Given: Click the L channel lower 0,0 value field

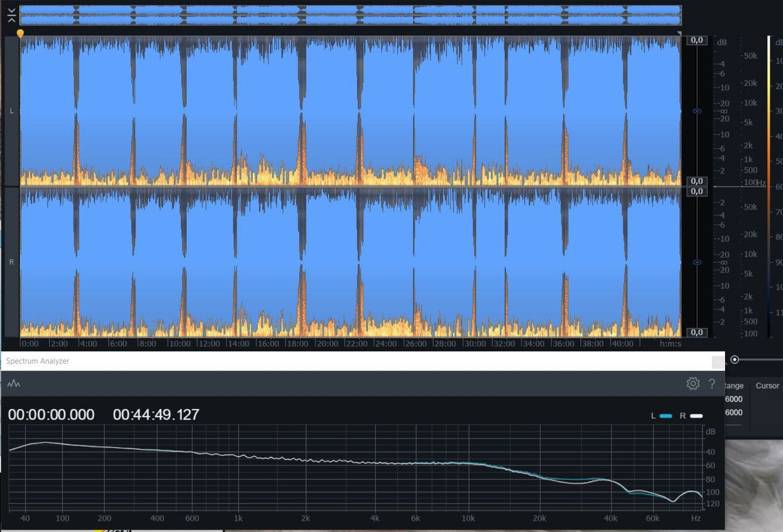Looking at the screenshot, I should (697, 181).
